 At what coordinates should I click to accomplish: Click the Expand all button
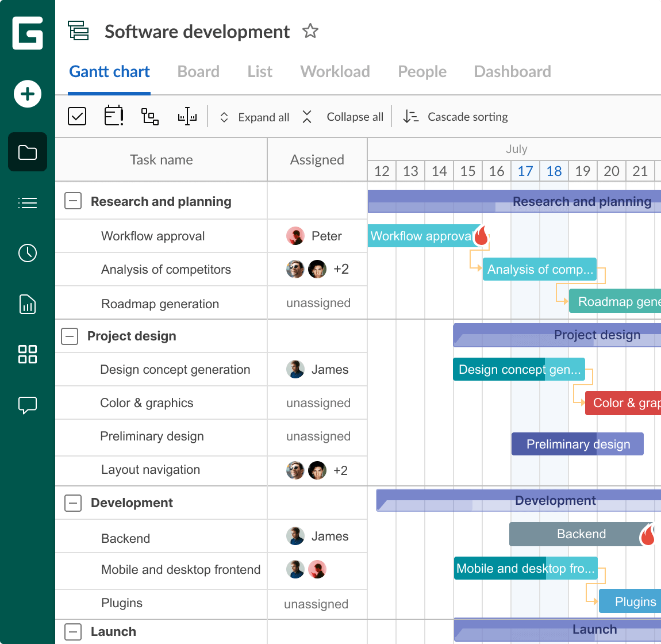click(x=255, y=117)
